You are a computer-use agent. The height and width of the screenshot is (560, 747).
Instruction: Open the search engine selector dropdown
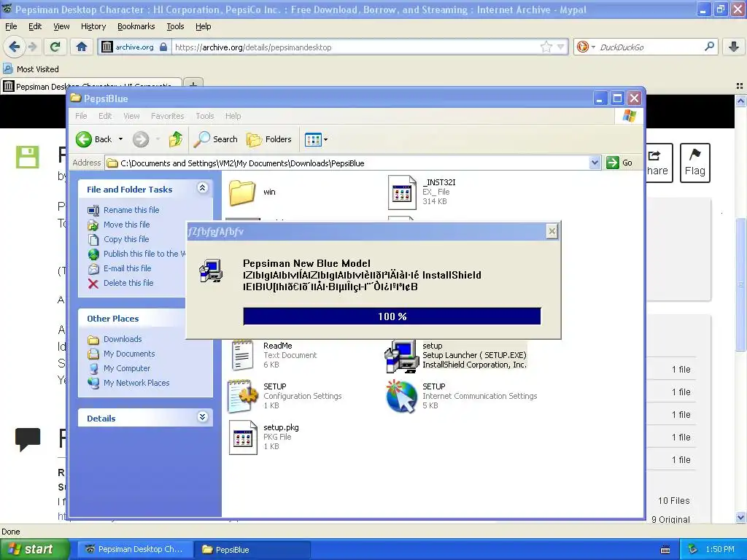tap(586, 47)
